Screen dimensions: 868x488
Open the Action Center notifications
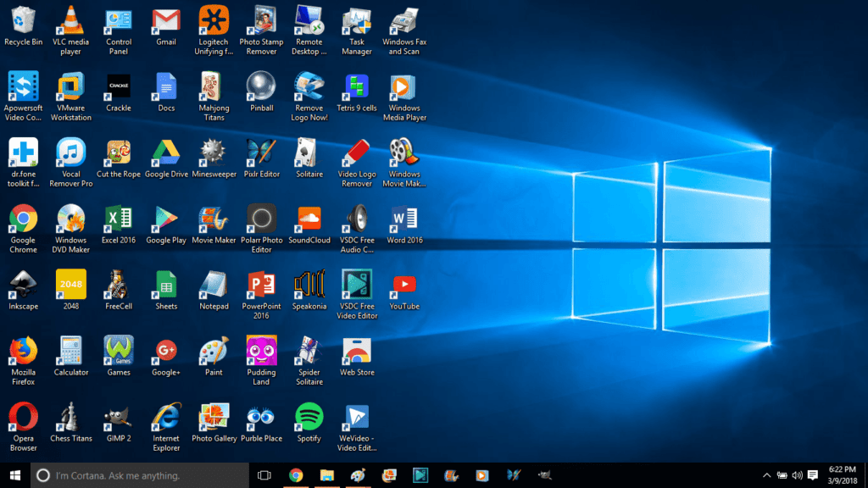pyautogui.click(x=813, y=475)
